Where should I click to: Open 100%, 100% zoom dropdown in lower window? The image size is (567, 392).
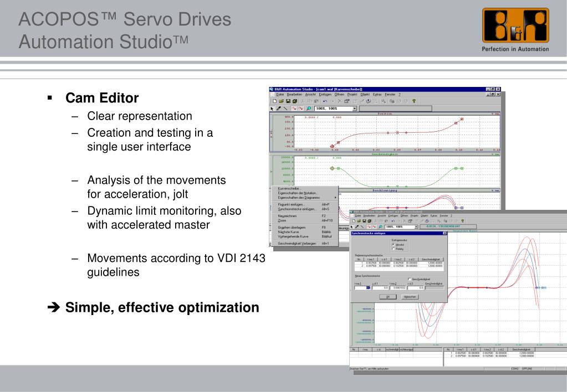416,227
